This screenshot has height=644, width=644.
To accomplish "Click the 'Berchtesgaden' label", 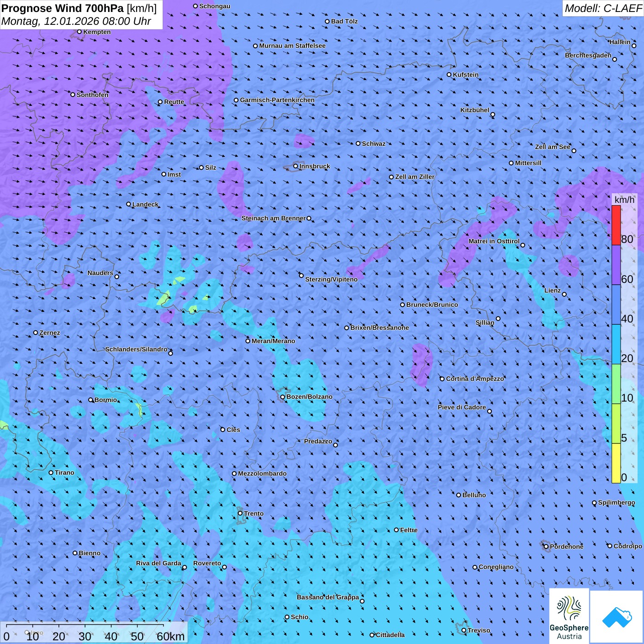I will 588,55.
